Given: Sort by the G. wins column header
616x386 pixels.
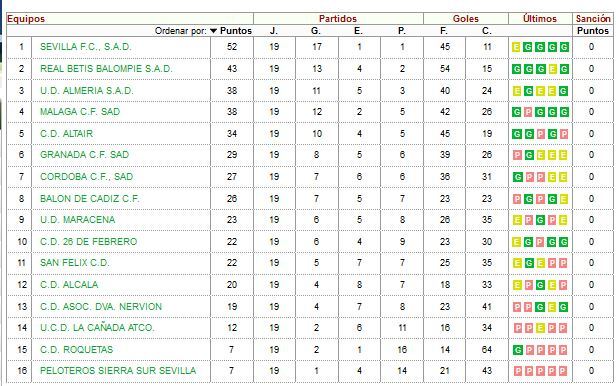Looking at the screenshot, I should 316,31.
